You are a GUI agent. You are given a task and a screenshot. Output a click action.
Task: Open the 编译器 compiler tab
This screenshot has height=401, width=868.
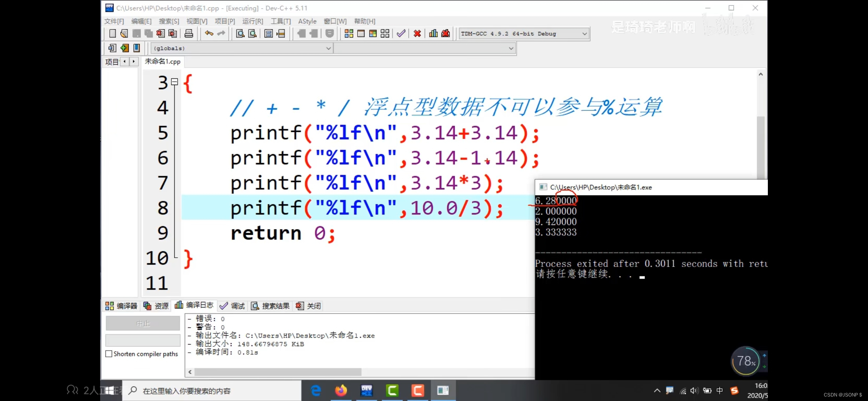coord(121,306)
